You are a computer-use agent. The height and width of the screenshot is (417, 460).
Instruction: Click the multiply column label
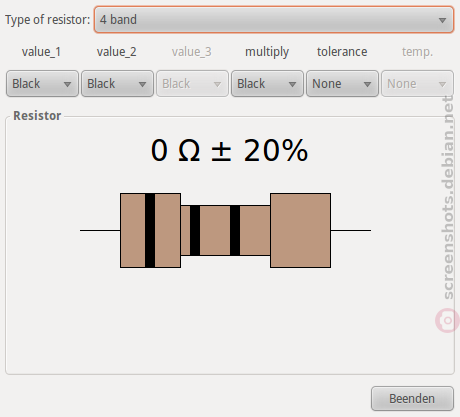point(267,52)
